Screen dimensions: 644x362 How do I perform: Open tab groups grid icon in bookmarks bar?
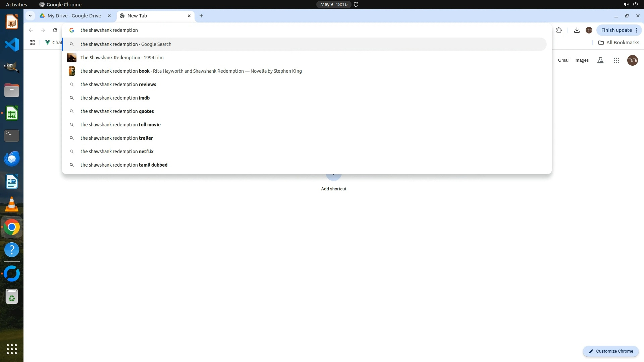(32, 43)
